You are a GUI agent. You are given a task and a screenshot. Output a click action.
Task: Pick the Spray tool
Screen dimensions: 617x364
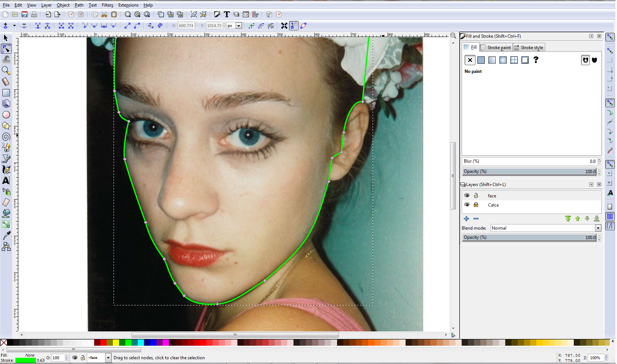[6, 192]
